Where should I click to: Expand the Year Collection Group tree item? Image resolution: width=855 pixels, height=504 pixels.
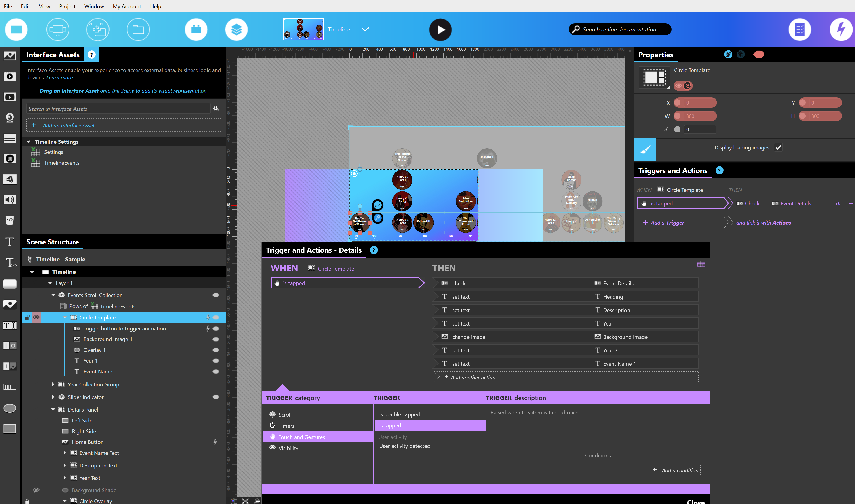(x=53, y=384)
